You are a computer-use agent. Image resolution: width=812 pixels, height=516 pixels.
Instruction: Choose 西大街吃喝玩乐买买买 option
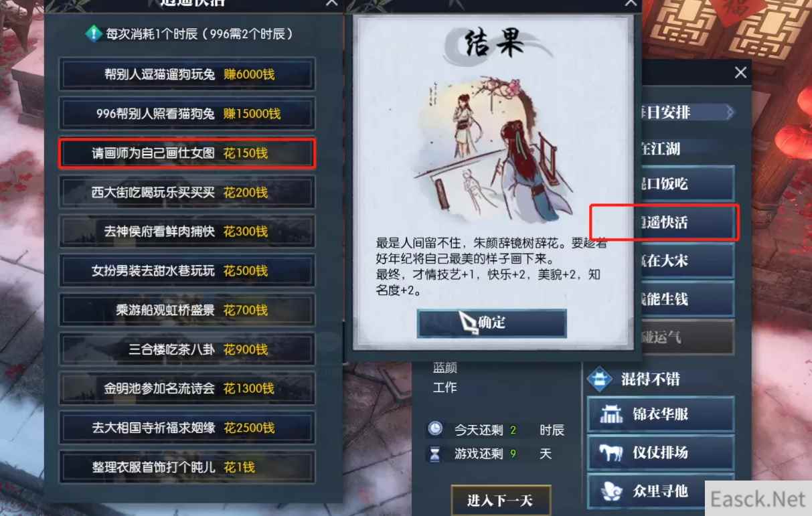coord(187,192)
